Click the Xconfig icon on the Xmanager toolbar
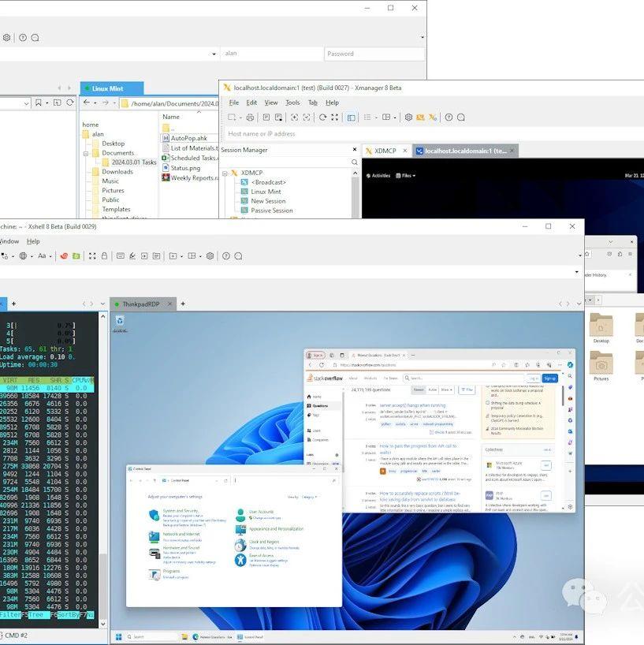Viewport: 644px width, 645px height. pyautogui.click(x=419, y=117)
